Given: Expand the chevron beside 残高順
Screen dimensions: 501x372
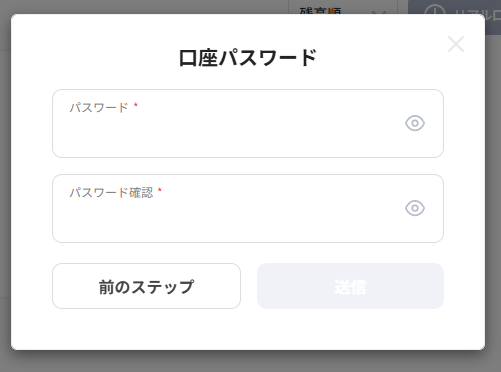Looking at the screenshot, I should pyautogui.click(x=379, y=12).
